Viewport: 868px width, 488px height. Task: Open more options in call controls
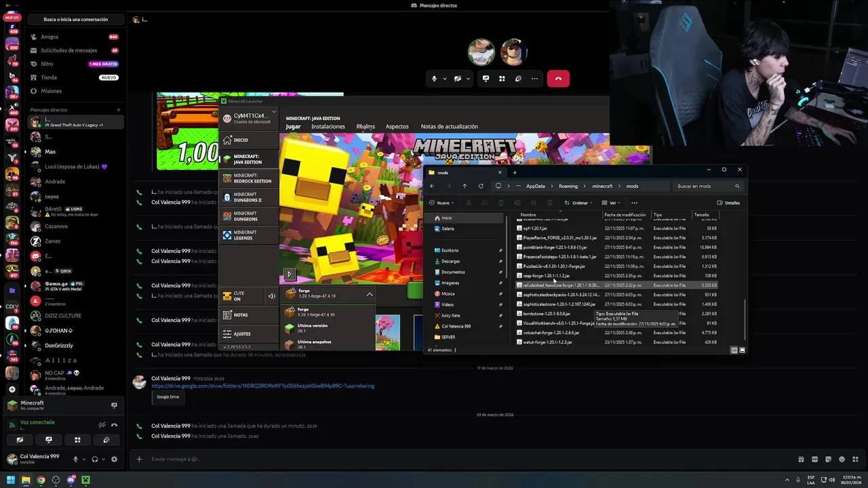[534, 79]
